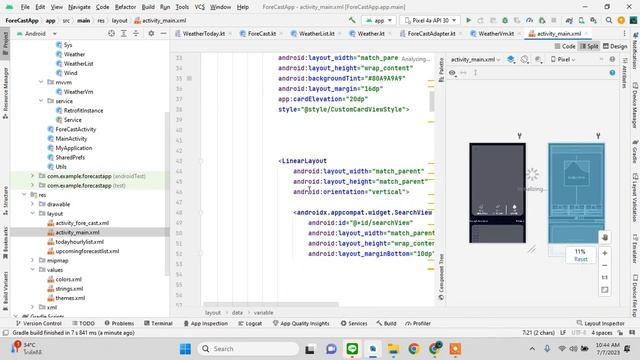
Task: Open the Layout Inspector tool
Action: click(x=600, y=323)
